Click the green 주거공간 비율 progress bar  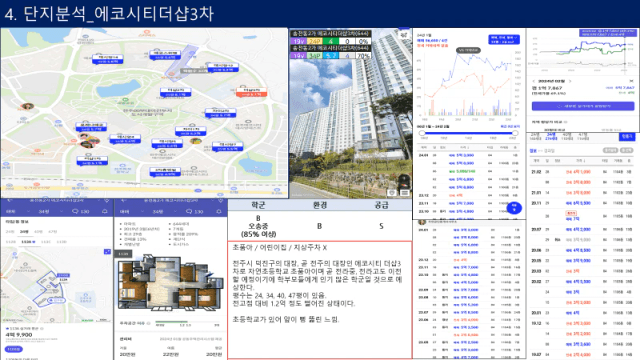pyautogui.click(x=171, y=322)
